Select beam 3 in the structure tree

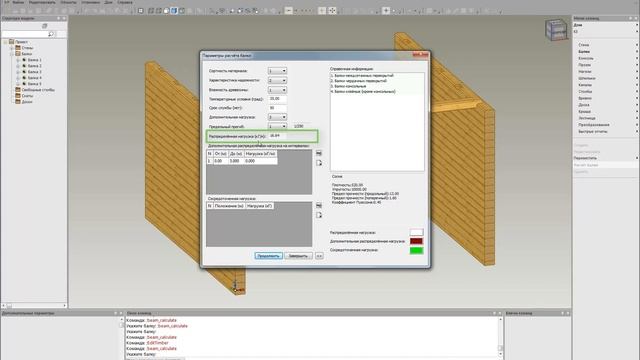point(35,72)
